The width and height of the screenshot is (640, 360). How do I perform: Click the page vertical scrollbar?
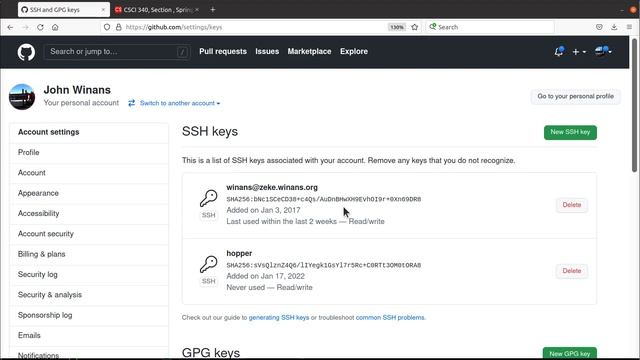tap(634, 105)
